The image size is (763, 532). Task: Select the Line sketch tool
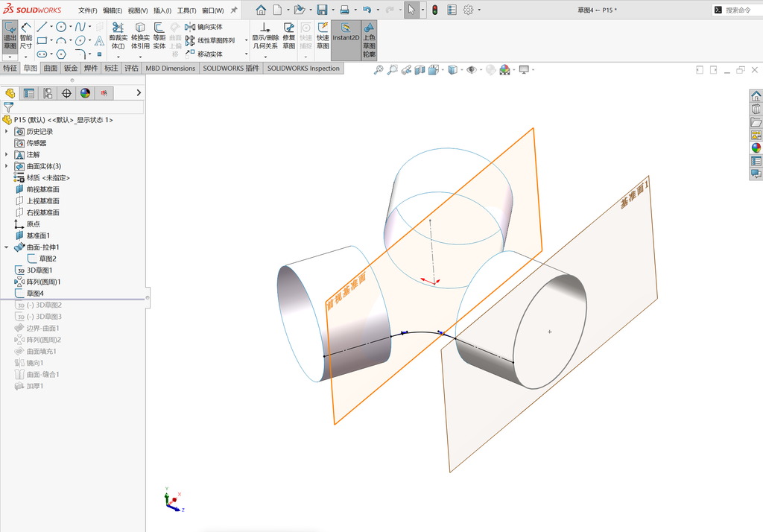click(x=42, y=27)
